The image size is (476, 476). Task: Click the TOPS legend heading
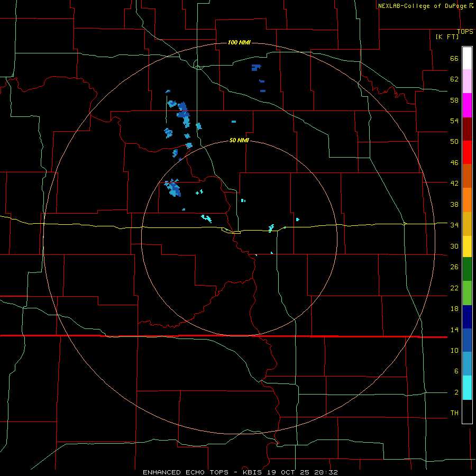[x=465, y=32]
